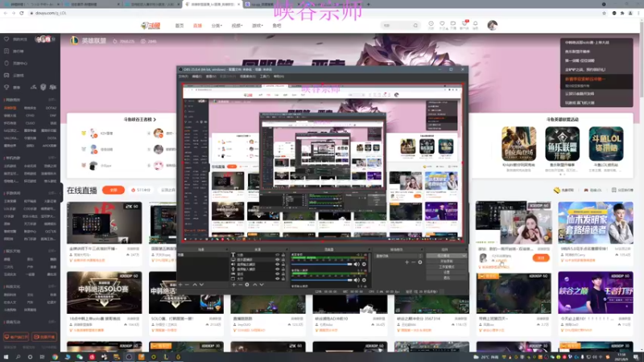Collapse the Douyu left sidebar handle
The image size is (644, 362).
click(62, 192)
